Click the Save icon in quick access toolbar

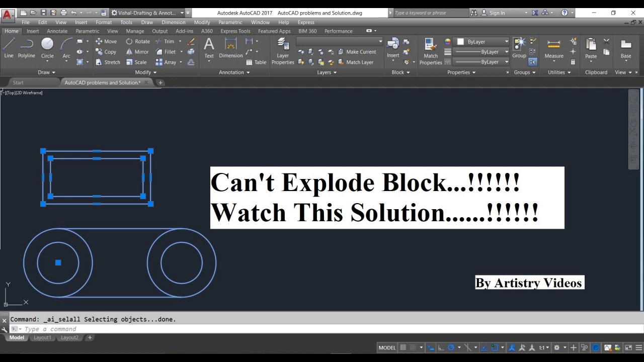tap(43, 13)
